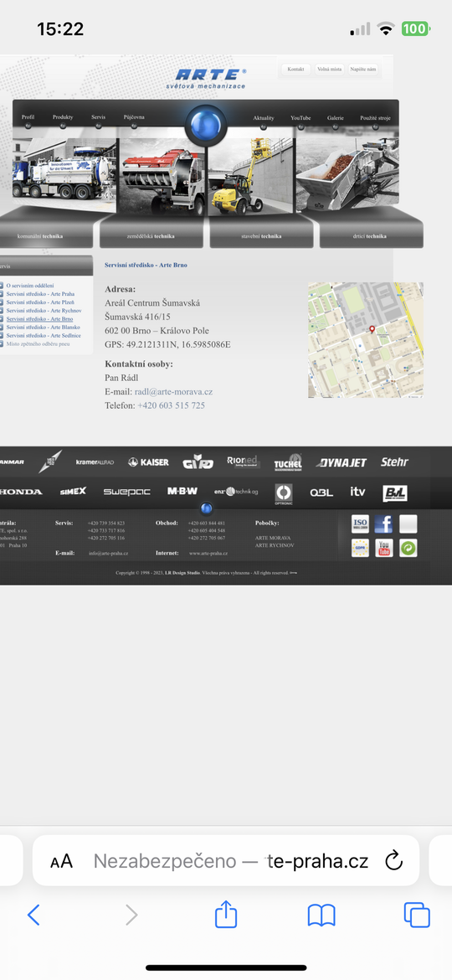Open the Kramer Allrad brand logo
452x980 pixels.
pos(95,462)
